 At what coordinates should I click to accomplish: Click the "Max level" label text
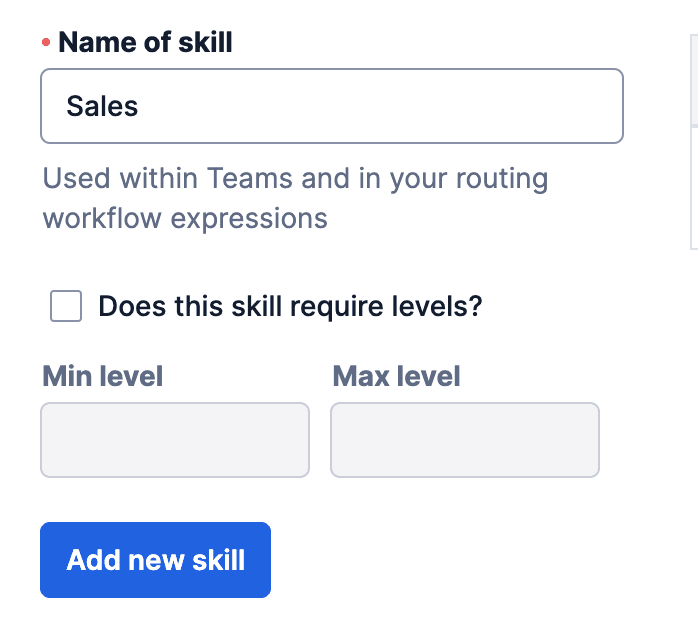(x=396, y=376)
